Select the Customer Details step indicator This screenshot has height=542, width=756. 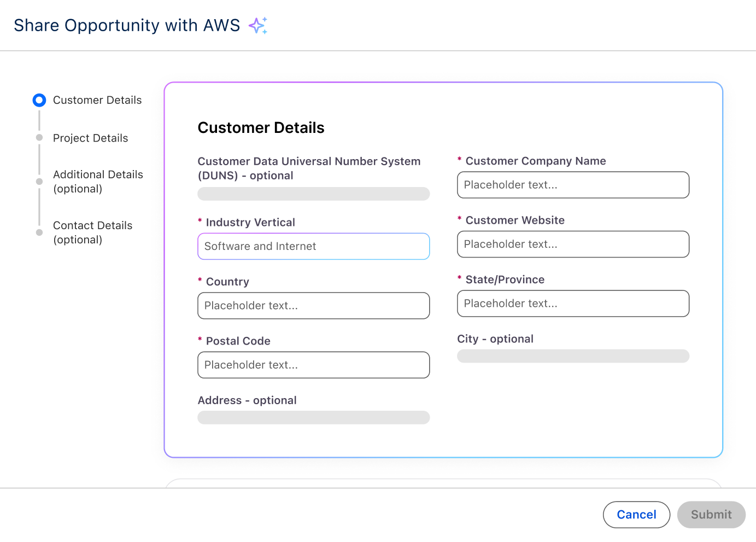coord(39,100)
